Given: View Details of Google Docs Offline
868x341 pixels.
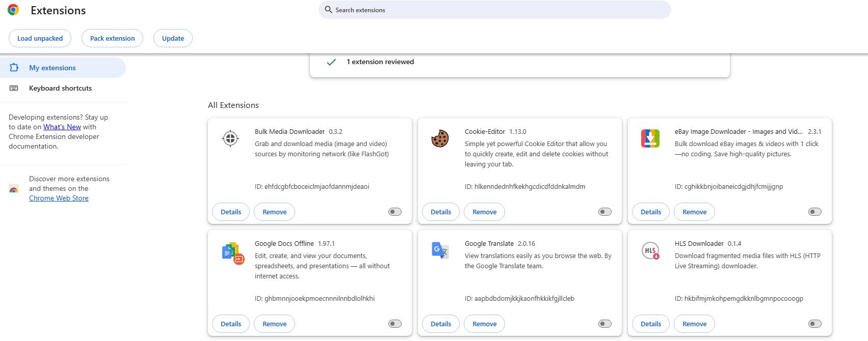Looking at the screenshot, I should (231, 324).
